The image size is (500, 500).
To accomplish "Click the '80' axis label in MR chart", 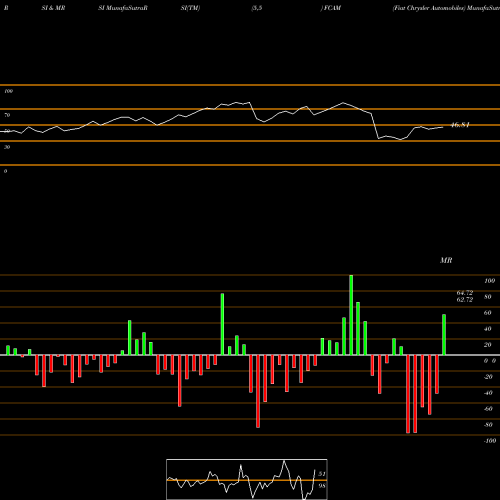I will click(x=488, y=297).
